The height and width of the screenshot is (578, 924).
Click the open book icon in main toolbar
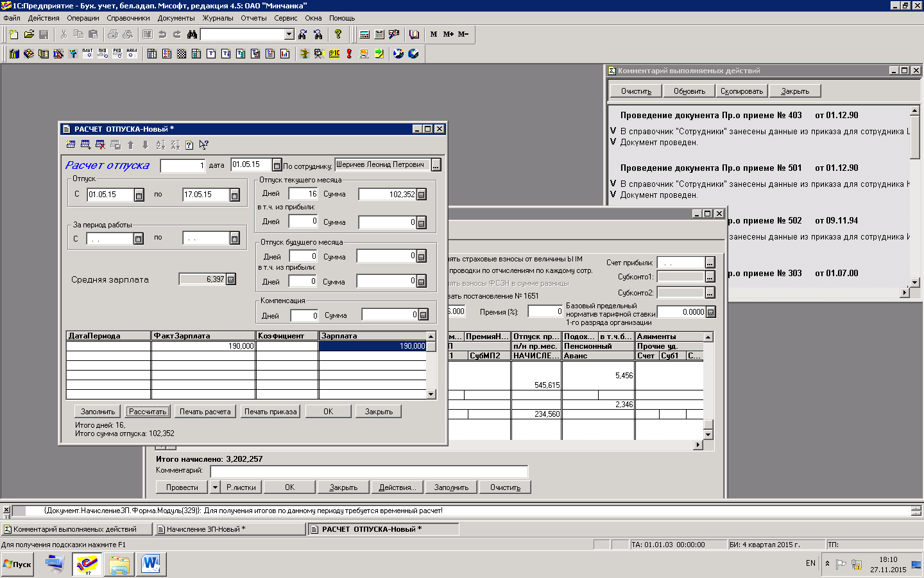(415, 34)
